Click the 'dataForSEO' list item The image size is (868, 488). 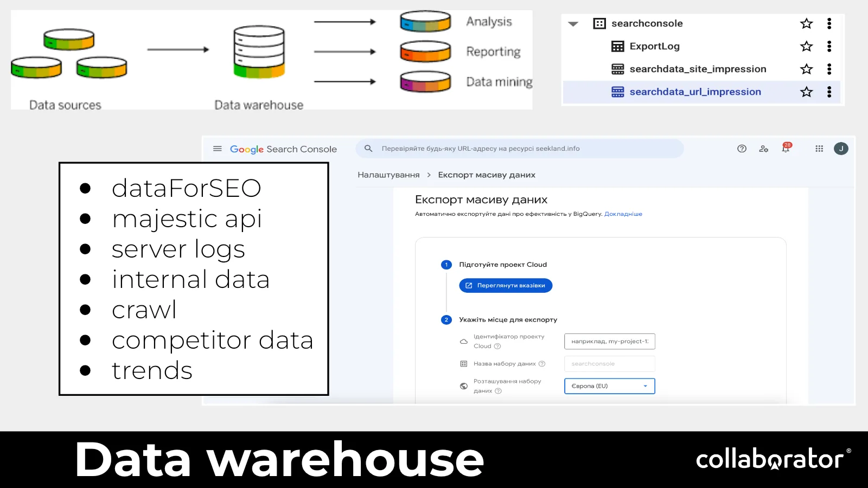click(187, 188)
